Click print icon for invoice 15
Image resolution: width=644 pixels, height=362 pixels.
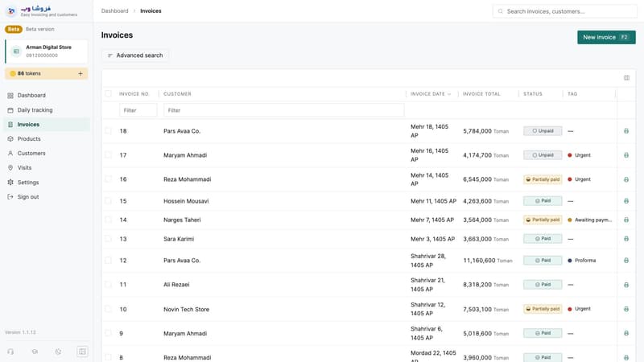[626, 201]
